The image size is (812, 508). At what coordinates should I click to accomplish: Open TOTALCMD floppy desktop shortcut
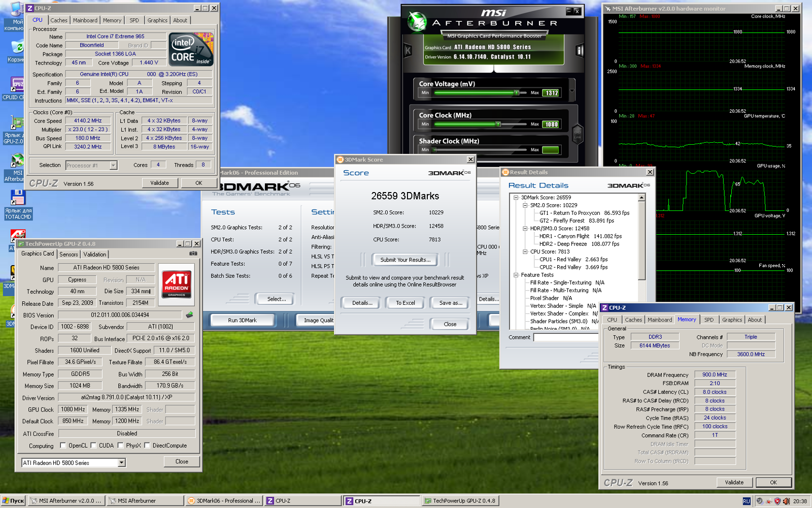click(x=18, y=198)
